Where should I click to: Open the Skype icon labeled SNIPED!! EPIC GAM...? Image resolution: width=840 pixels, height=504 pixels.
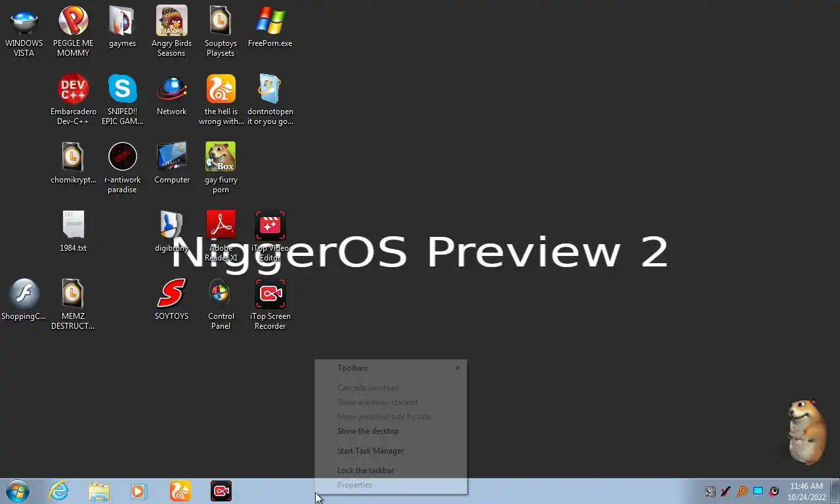point(122,100)
